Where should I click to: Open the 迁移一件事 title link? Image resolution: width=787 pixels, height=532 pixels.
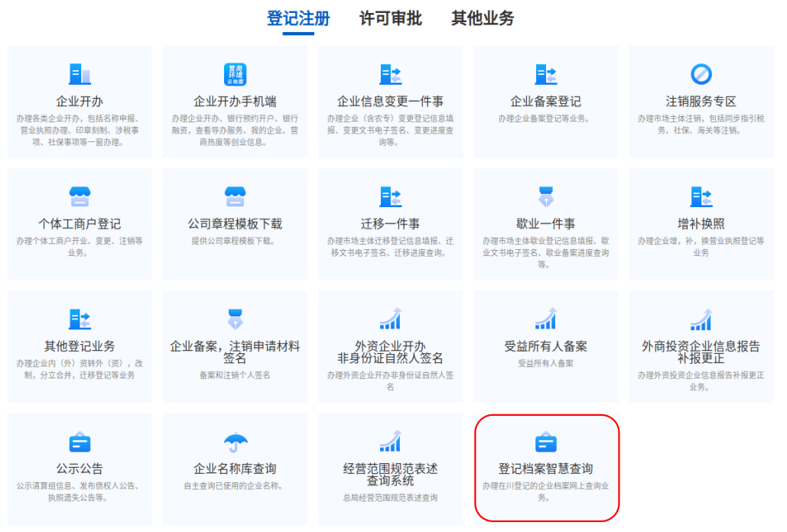point(390,224)
